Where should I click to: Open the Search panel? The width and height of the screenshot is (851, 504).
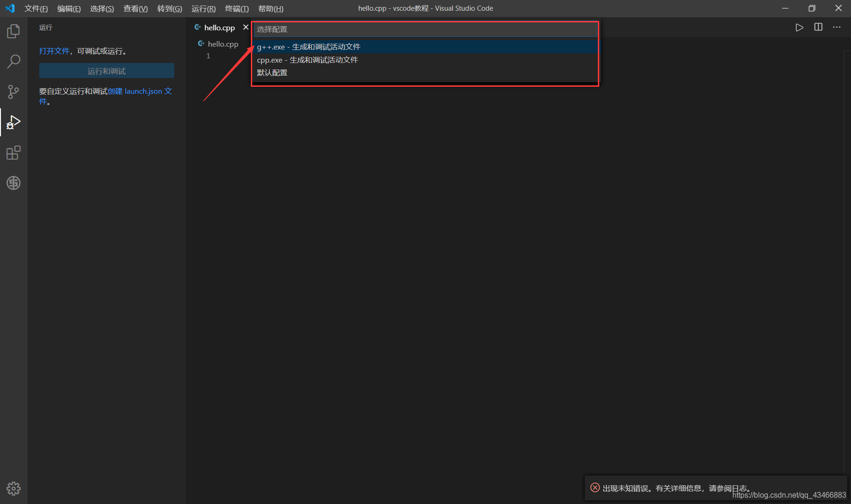pos(13,61)
